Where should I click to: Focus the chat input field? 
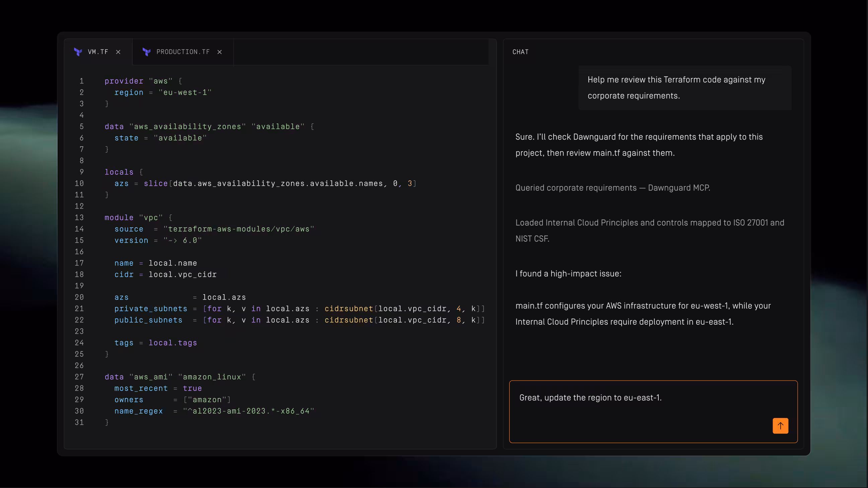653,412
